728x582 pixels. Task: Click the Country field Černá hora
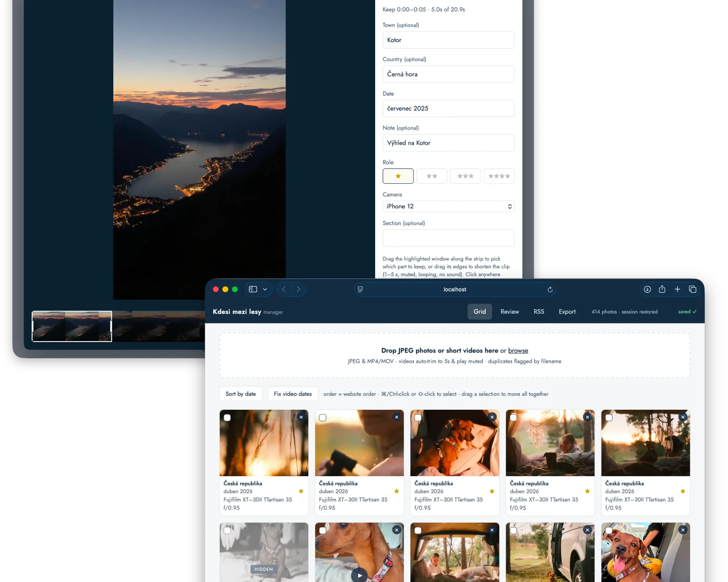pyautogui.click(x=448, y=74)
